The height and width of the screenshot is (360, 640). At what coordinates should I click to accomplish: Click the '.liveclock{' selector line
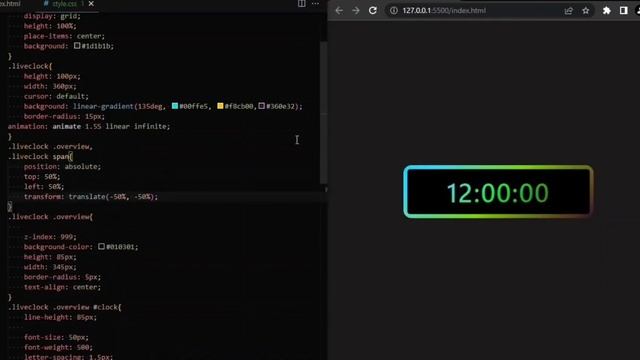[x=30, y=66]
